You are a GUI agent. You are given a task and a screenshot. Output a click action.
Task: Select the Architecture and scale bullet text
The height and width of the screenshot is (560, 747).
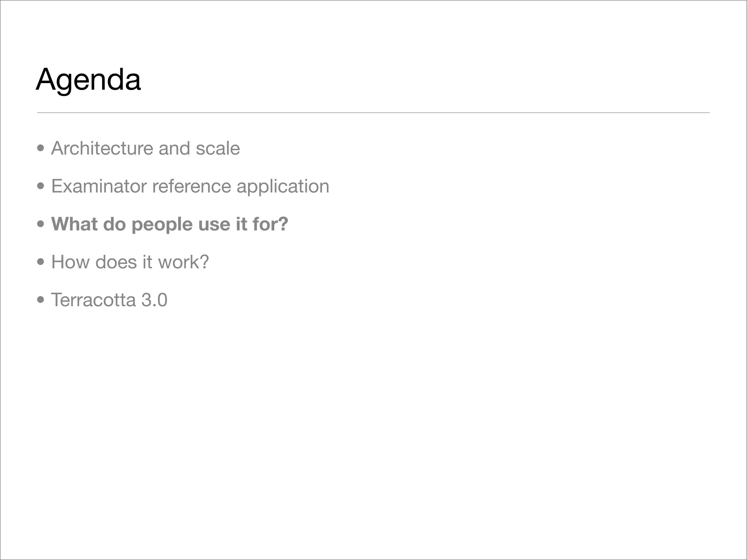tap(145, 148)
